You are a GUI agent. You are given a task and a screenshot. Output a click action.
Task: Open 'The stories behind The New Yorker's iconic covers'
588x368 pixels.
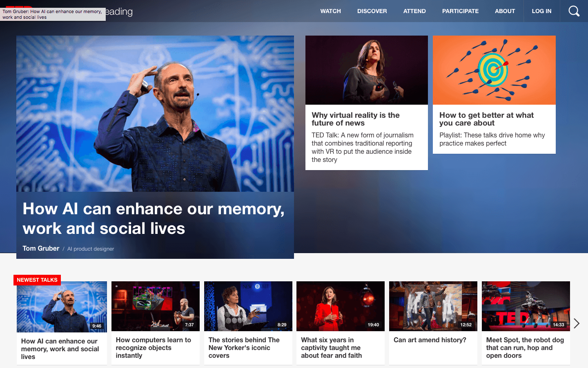pyautogui.click(x=244, y=348)
